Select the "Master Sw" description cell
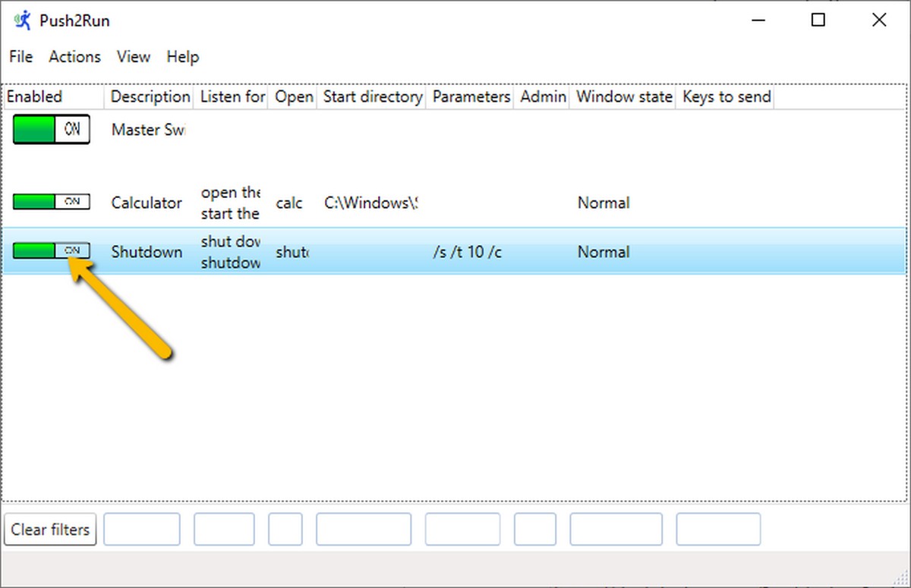The width and height of the screenshot is (911, 588). click(149, 130)
